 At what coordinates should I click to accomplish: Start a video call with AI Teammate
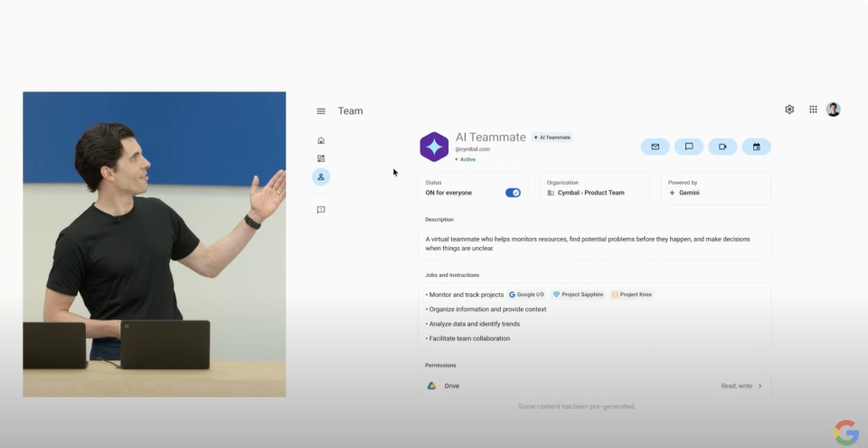click(x=723, y=147)
